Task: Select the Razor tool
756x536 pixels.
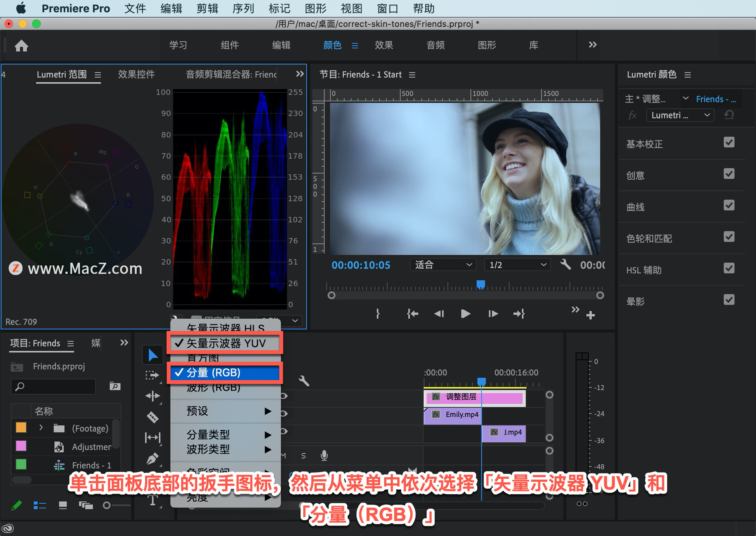Action: (x=153, y=417)
